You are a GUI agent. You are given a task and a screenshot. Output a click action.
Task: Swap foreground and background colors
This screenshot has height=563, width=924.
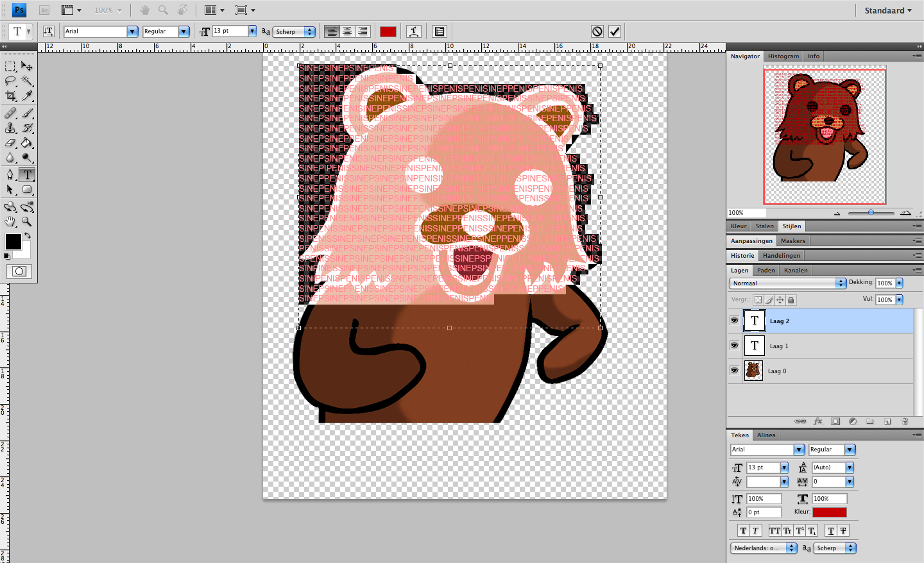(x=28, y=236)
